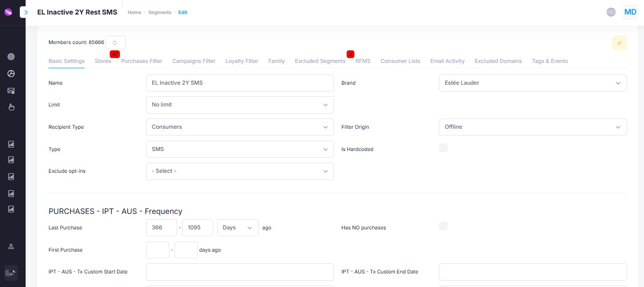Go to Home breadcrumb
Screen dimensions: 644x287
(x=134, y=13)
